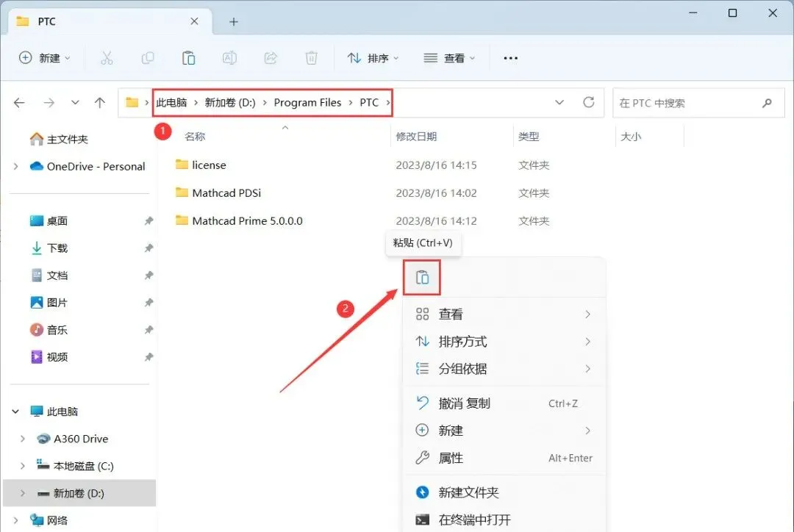The height and width of the screenshot is (532, 794).
Task: Open recent locations dropdown arrow
Action: point(75,103)
